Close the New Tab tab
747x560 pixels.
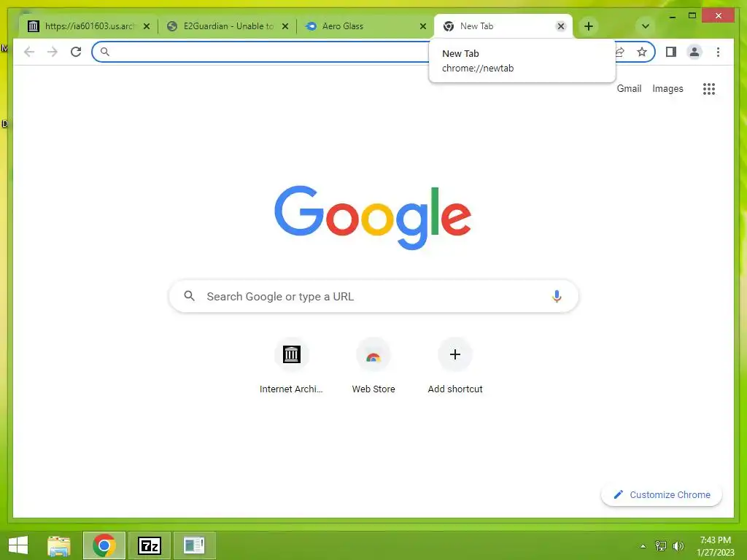[x=561, y=26]
